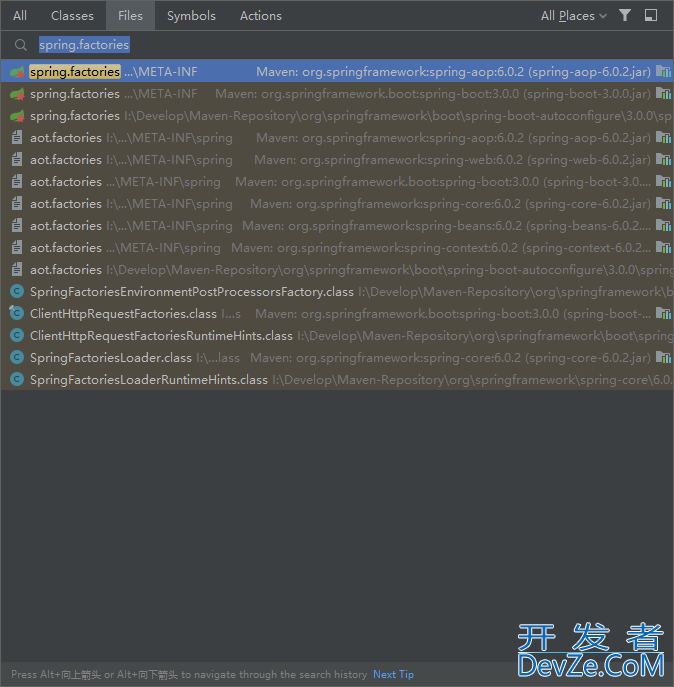
Task: Click file icon of spring-web aot.factories row
Action: click(x=17, y=159)
